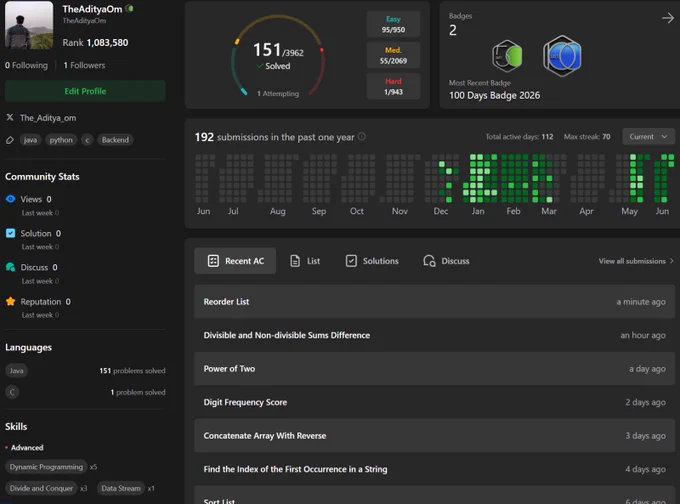Screen dimensions: 680x504
Task: Open the Reorder List submission
Action: 434,301
